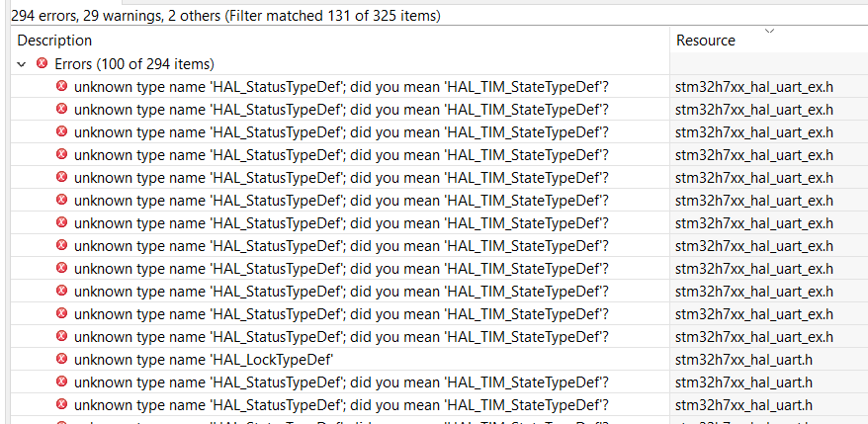Select the unknown type name 'HAL_LockTypeDef' error
The image size is (868, 424).
(204, 360)
